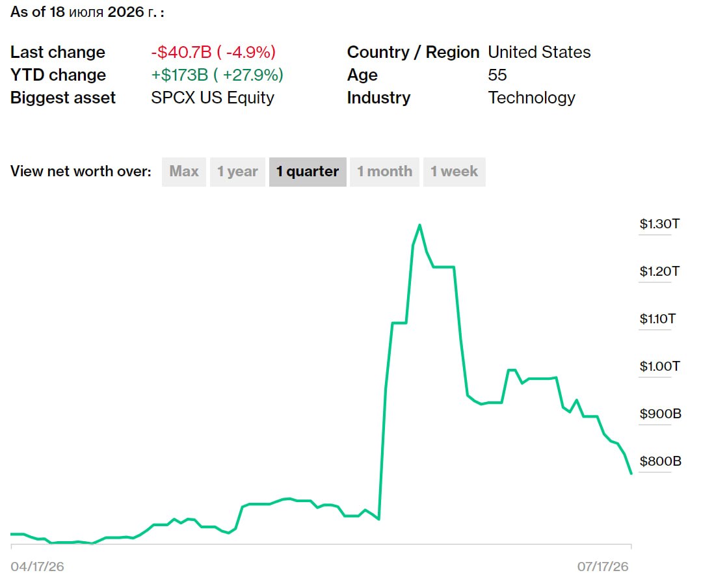
Task: Switch chart to 1 month
Action: [384, 172]
